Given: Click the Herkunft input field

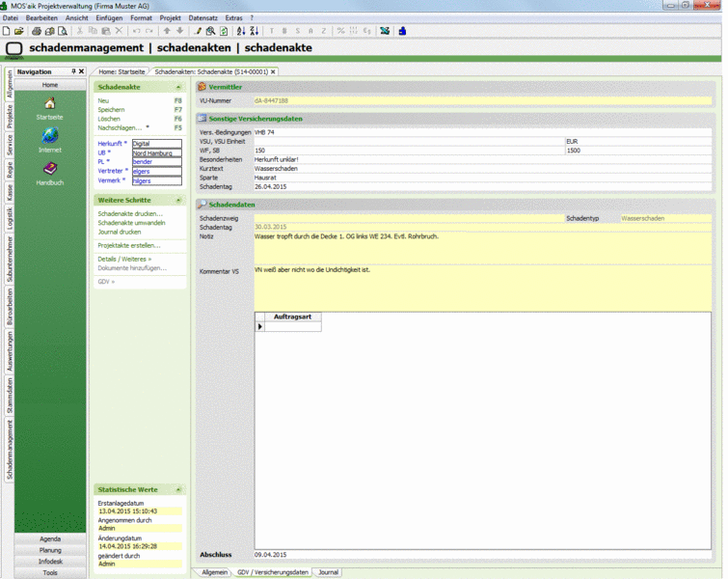Looking at the screenshot, I should pyautogui.click(x=157, y=144).
